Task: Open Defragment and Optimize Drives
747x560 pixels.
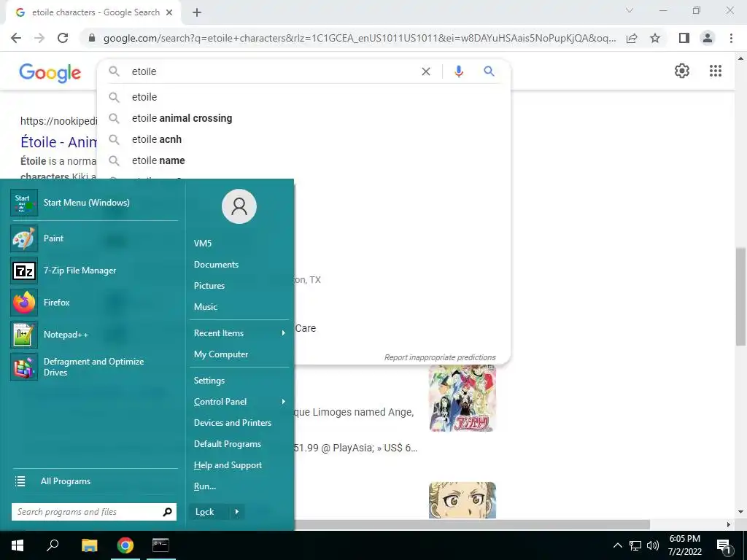Action: click(x=94, y=367)
